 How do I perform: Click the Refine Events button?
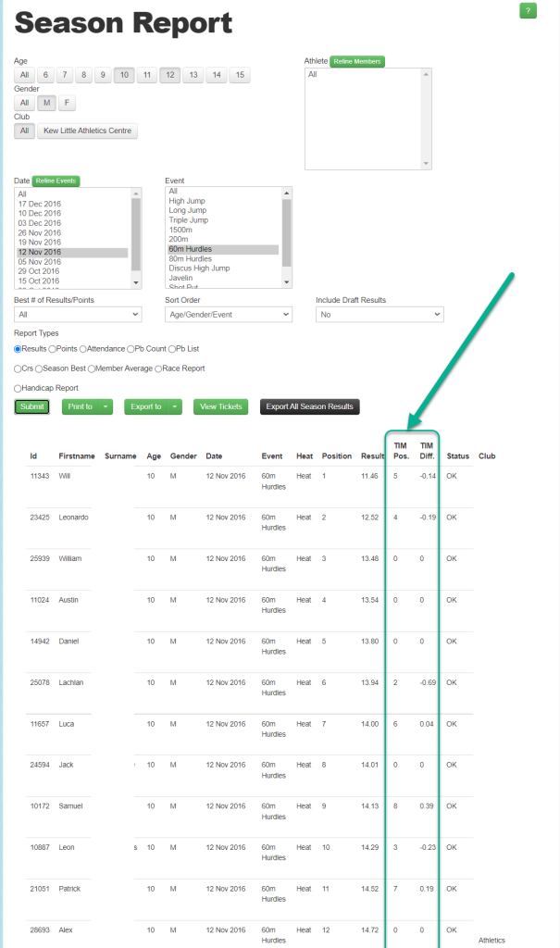pos(56,181)
